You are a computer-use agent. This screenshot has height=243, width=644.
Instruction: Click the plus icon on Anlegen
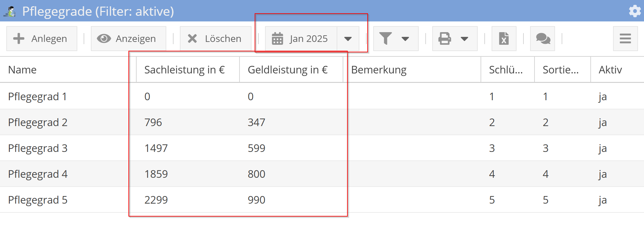coord(19,38)
